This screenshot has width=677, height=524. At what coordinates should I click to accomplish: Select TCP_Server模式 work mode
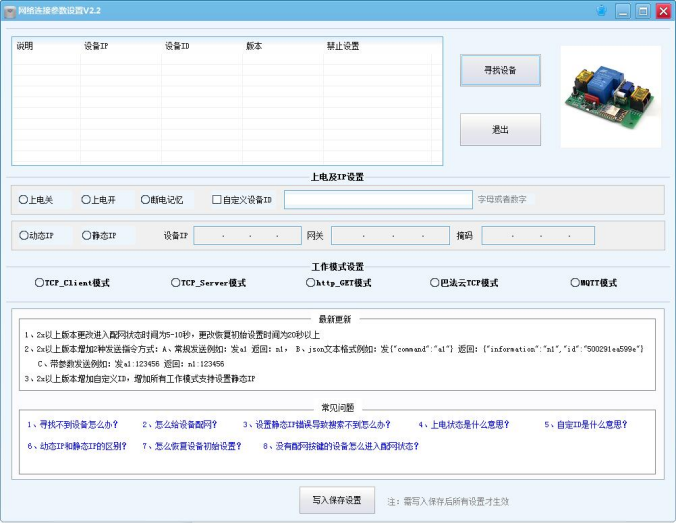pos(209,283)
